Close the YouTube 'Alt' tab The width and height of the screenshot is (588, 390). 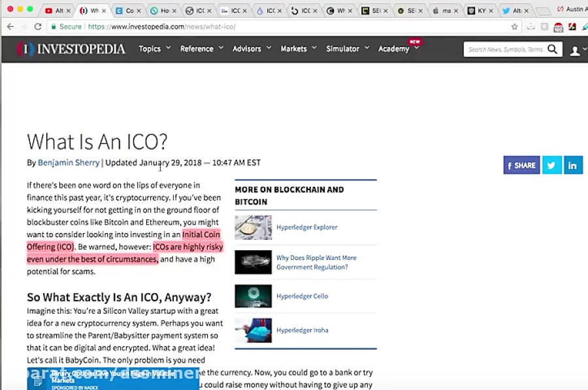click(68, 11)
